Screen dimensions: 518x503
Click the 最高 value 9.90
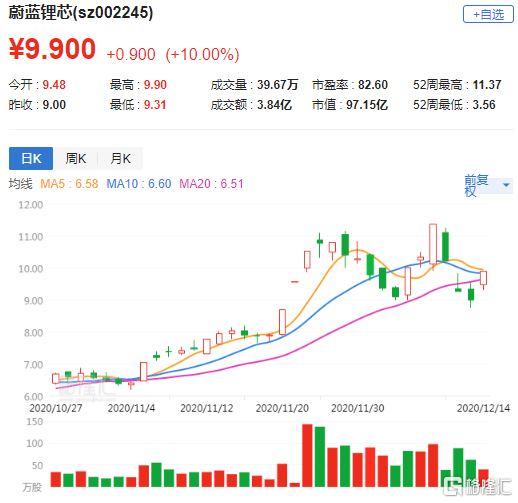point(155,85)
